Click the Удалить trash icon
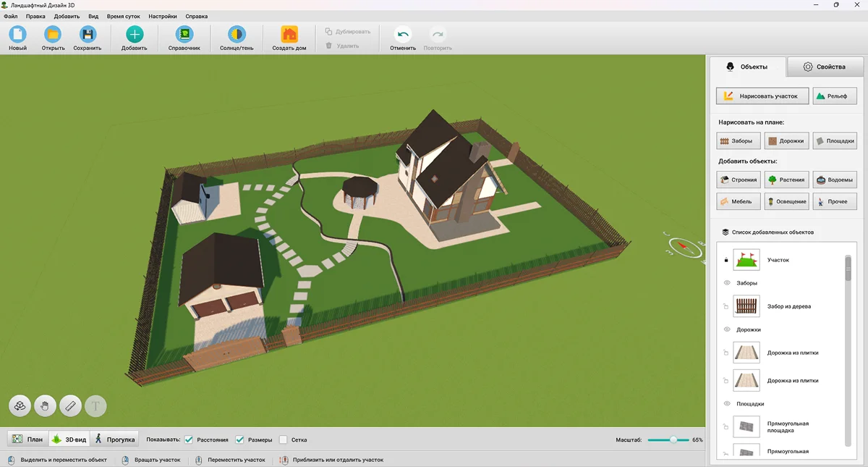The image size is (868, 467). [328, 46]
